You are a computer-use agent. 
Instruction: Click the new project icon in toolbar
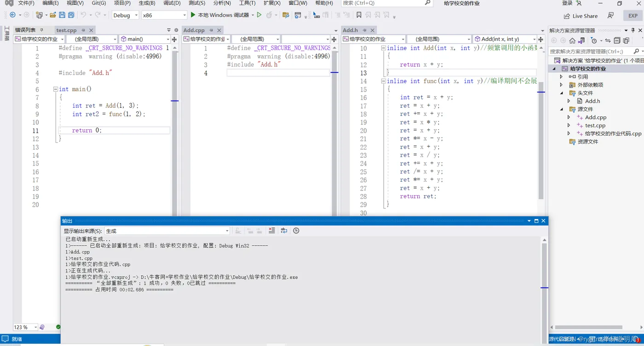click(x=39, y=15)
